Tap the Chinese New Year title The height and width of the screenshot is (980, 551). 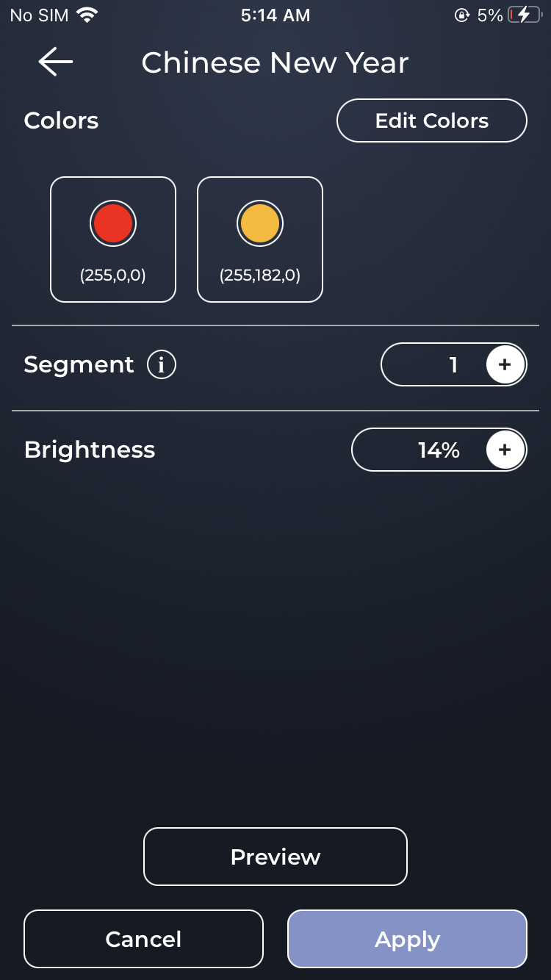(x=275, y=63)
